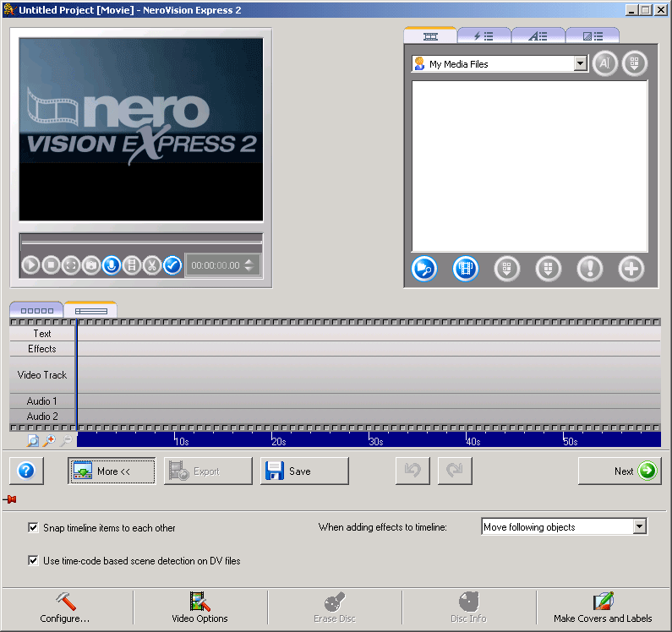Select the Text track row
Viewport: 672px width, 632px height.
coord(335,334)
